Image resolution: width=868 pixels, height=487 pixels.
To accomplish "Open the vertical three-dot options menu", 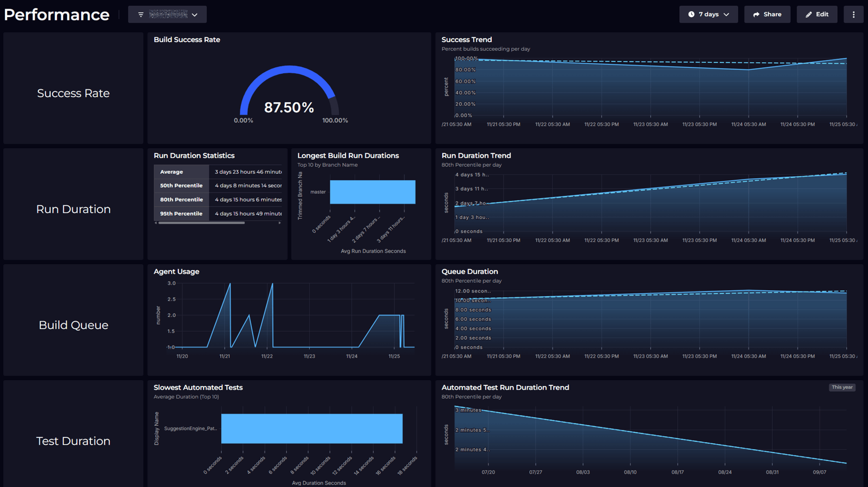I will 853,15.
